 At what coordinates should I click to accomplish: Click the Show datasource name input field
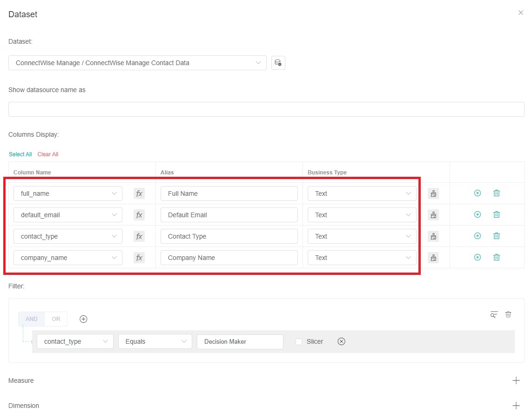tap(266, 109)
